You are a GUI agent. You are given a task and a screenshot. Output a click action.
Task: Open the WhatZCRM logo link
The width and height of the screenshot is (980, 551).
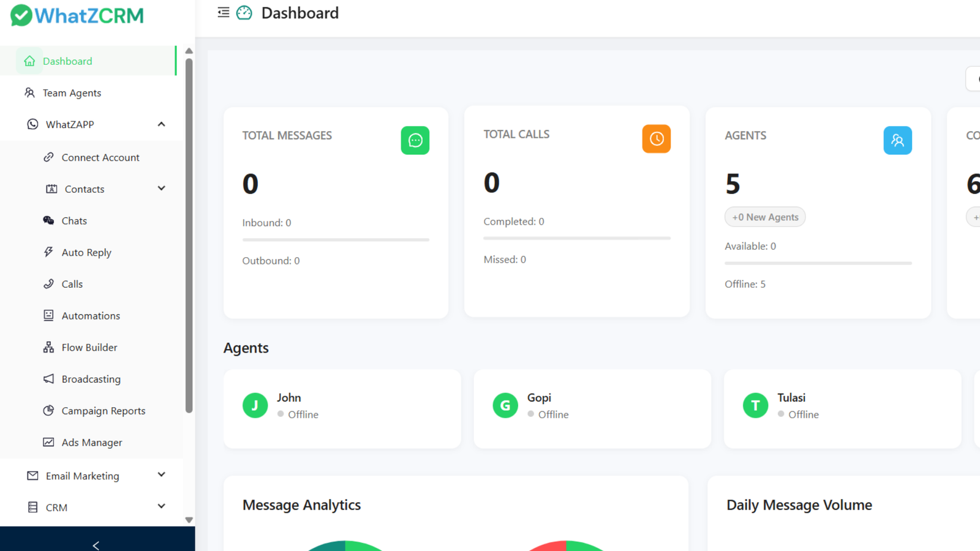(x=77, y=15)
